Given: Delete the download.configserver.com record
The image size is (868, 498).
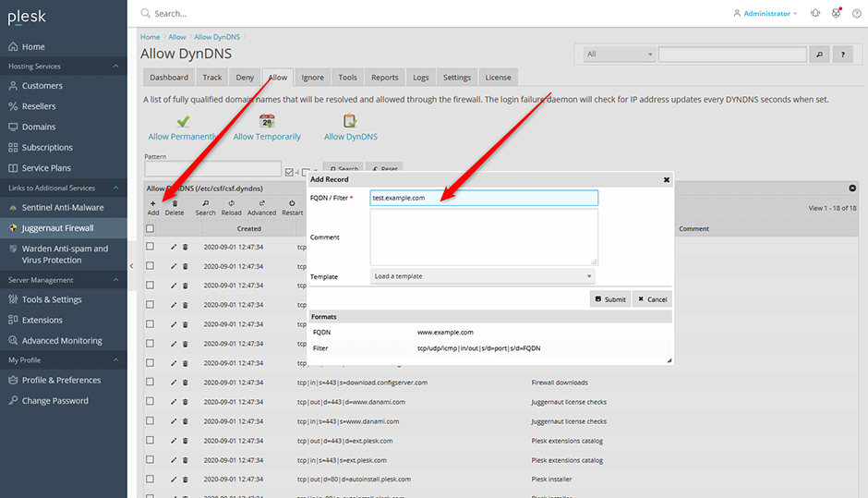Looking at the screenshot, I should (186, 383).
